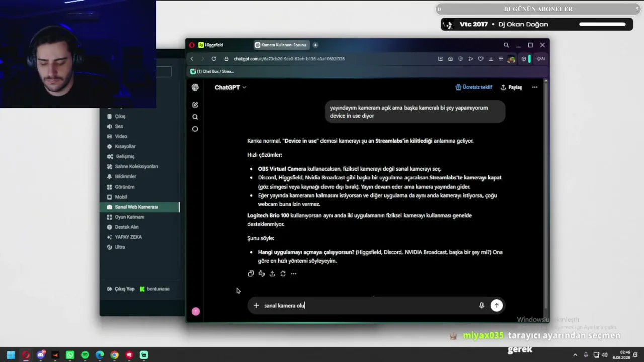Click the plus attach button in message box
Viewport: 644px width, 362px height.
[256, 305]
